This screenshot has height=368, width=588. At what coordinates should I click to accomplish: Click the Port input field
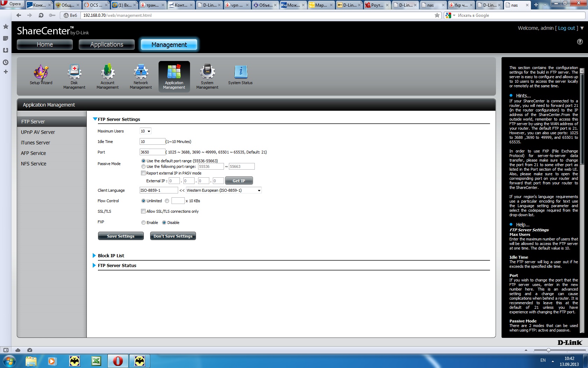(x=152, y=152)
